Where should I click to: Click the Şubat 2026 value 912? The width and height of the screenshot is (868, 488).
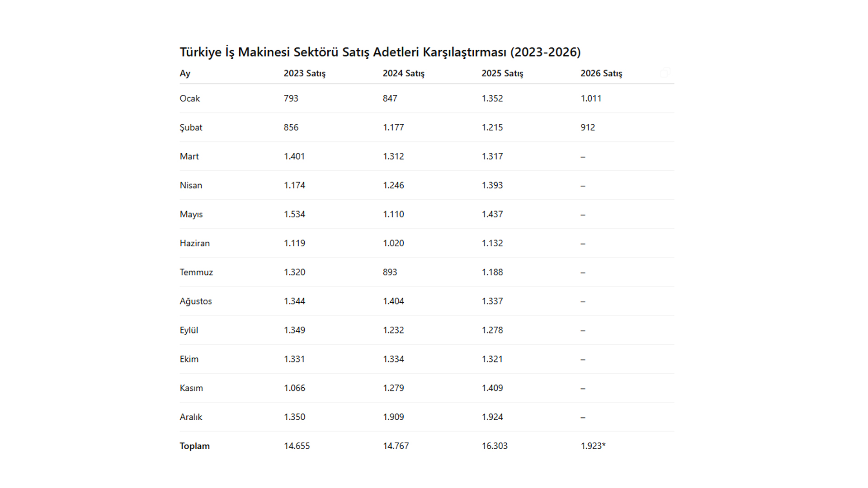(588, 127)
